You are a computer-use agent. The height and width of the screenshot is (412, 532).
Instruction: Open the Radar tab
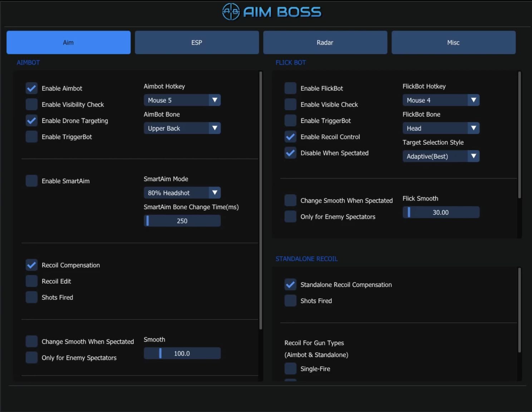tap(325, 43)
